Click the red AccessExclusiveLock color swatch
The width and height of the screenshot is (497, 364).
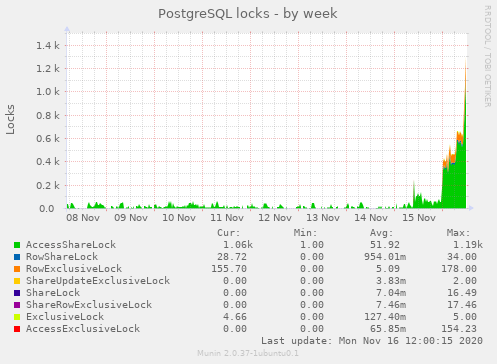point(17,329)
